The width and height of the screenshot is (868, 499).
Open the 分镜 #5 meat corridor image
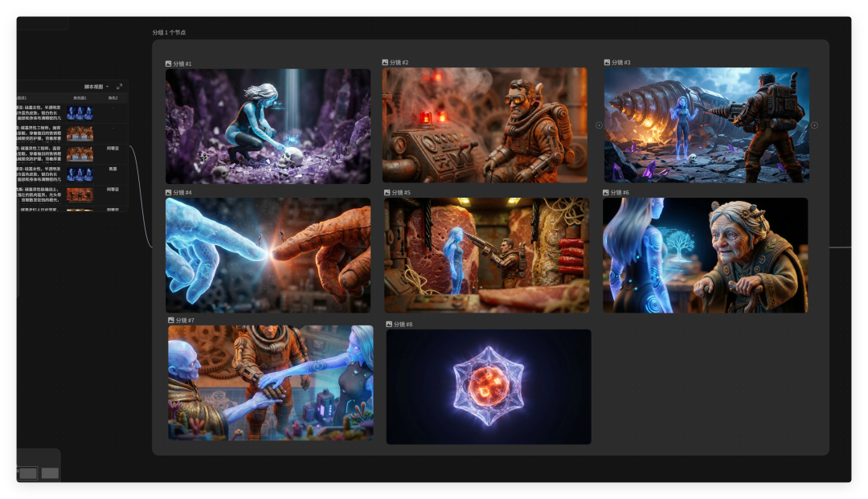[x=486, y=256]
